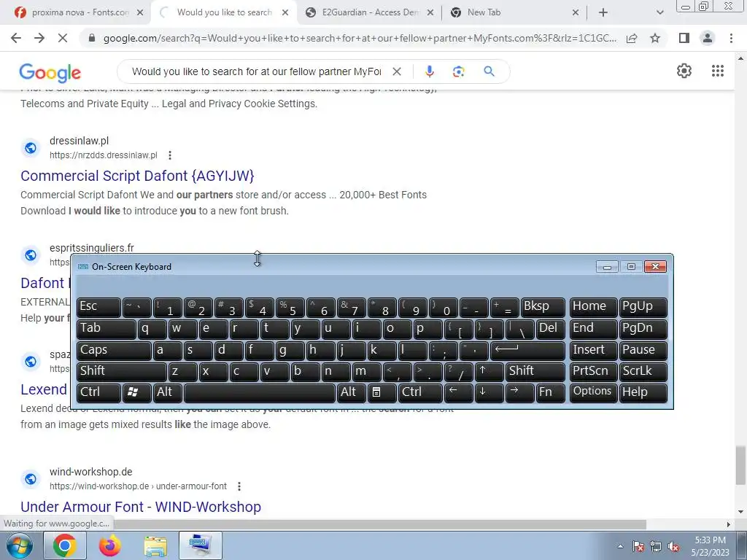This screenshot has width=747, height=560.
Task: Open a new browser tab
Action: point(603,12)
